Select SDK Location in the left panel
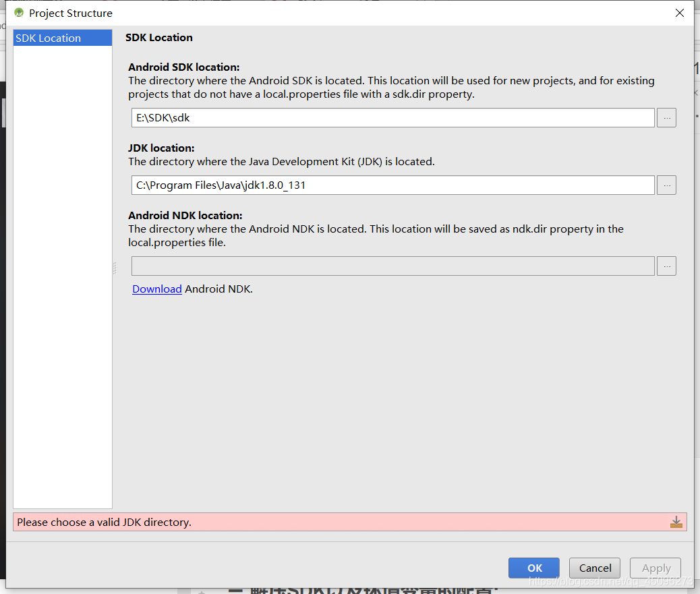This screenshot has width=700, height=594. 63,38
